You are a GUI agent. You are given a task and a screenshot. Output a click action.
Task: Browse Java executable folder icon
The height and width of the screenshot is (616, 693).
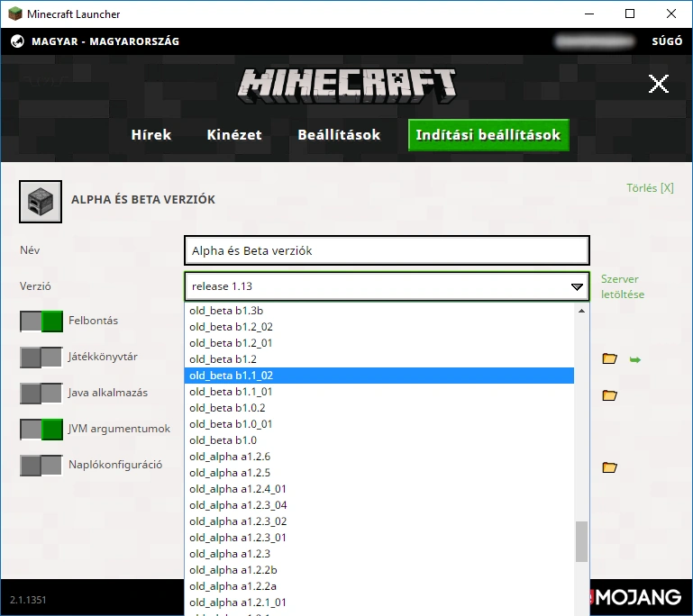(x=609, y=394)
